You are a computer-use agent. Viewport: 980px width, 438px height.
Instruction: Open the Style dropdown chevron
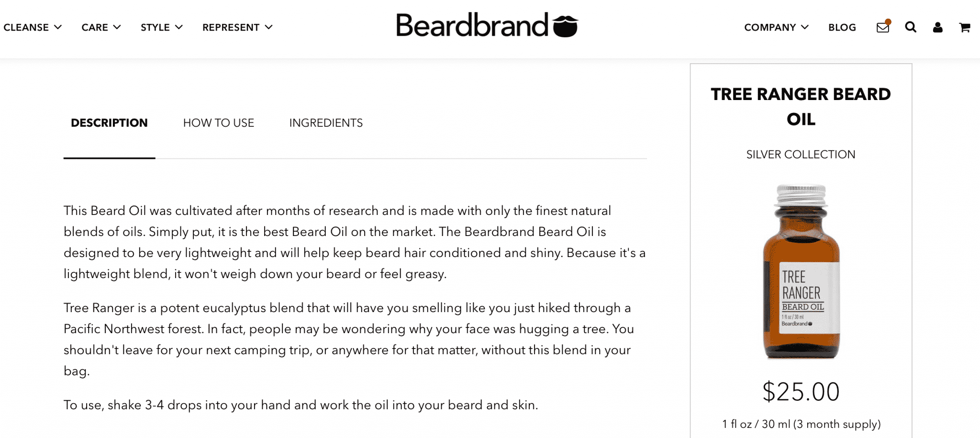click(x=179, y=27)
